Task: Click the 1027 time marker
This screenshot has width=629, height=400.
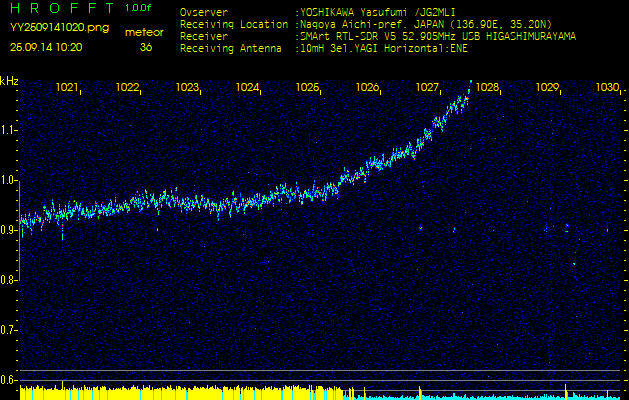Action: point(428,88)
